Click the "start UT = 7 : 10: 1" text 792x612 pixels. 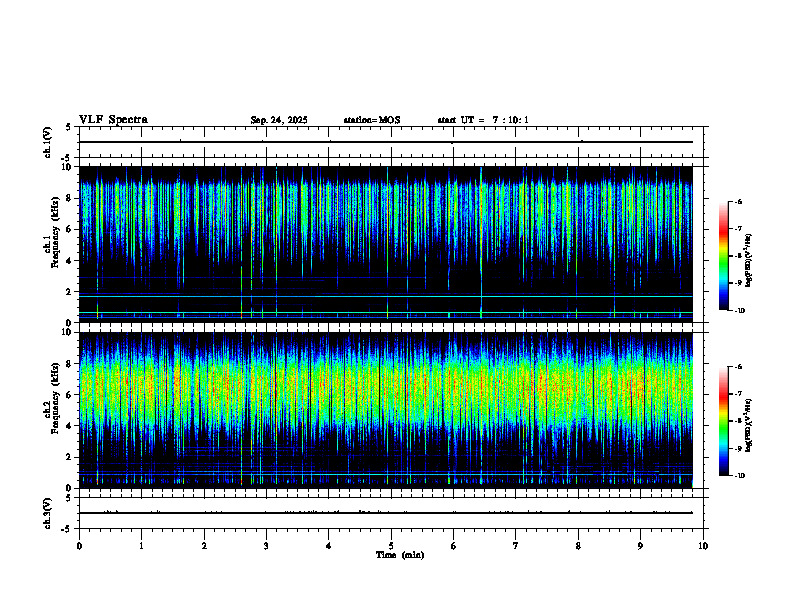(x=483, y=120)
